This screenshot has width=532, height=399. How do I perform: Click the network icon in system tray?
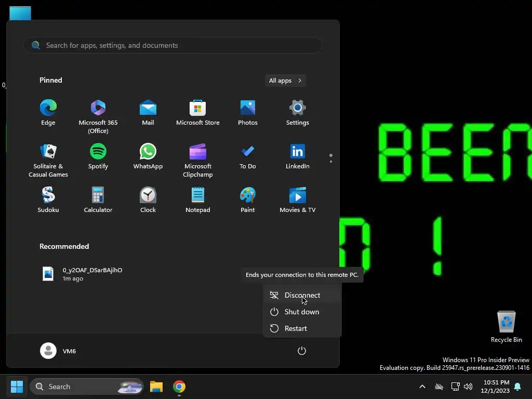pyautogui.click(x=455, y=387)
